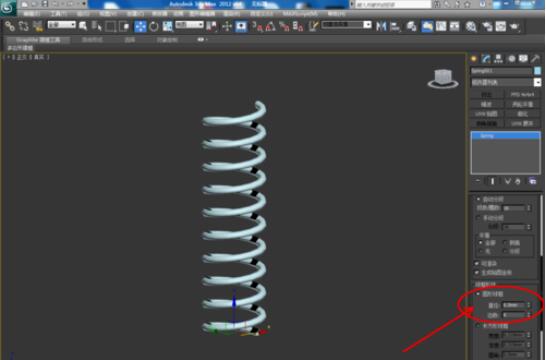Open the Schematic View icon

[x=454, y=26]
